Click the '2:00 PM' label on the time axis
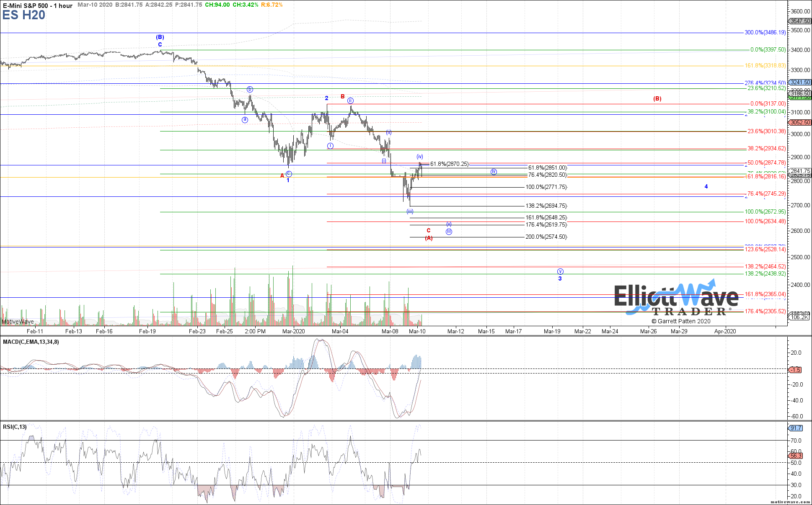Viewport: 812px width, 505px height. coord(255,331)
